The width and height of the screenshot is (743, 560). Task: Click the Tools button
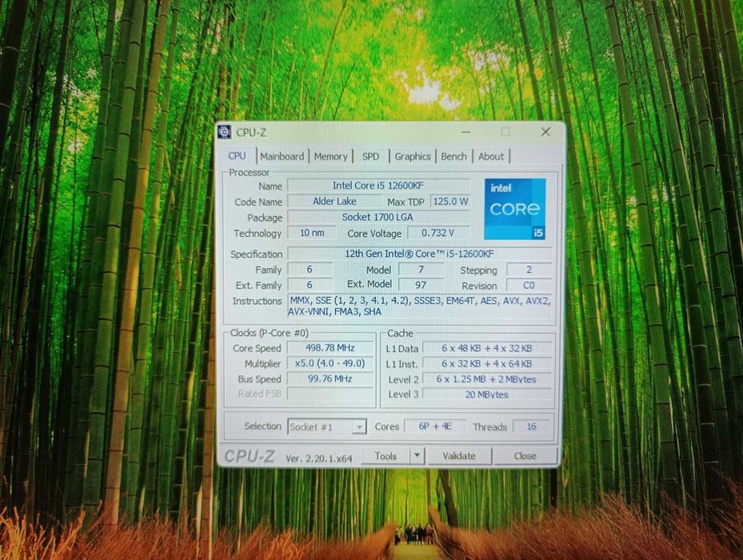pos(385,456)
